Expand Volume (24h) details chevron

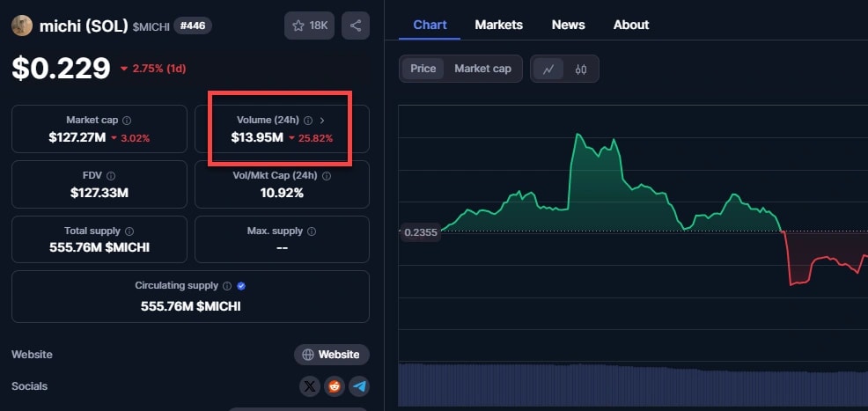322,120
